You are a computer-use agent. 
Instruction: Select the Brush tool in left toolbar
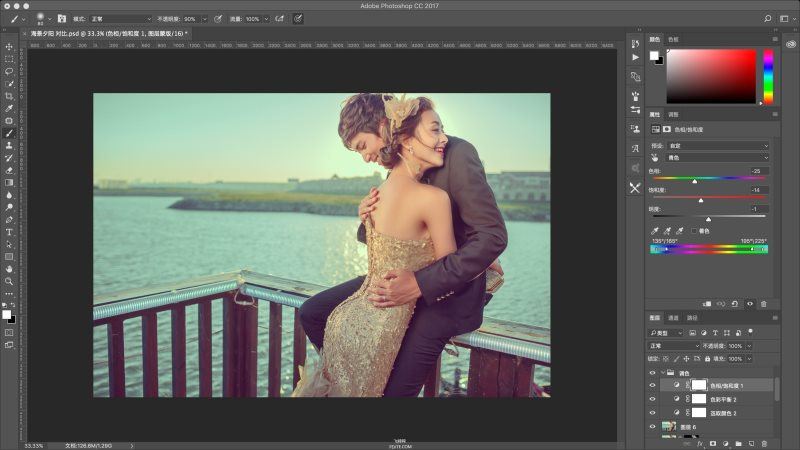coord(9,133)
